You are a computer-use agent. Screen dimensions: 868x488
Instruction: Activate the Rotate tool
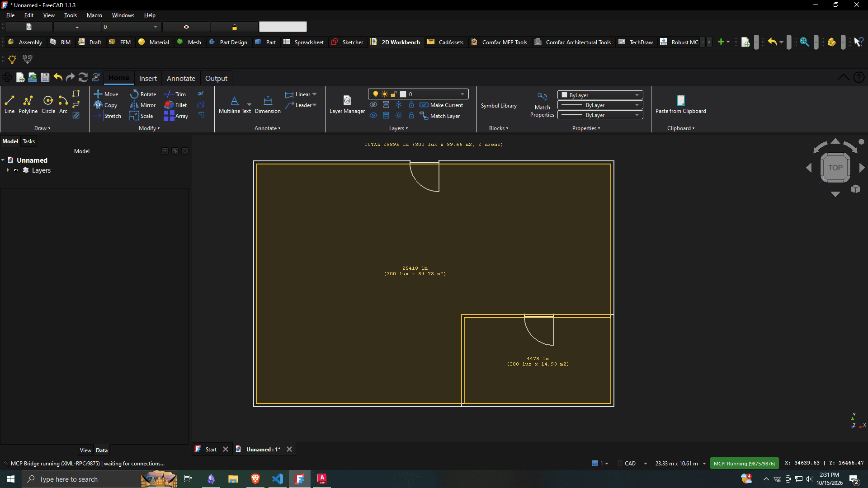143,94
